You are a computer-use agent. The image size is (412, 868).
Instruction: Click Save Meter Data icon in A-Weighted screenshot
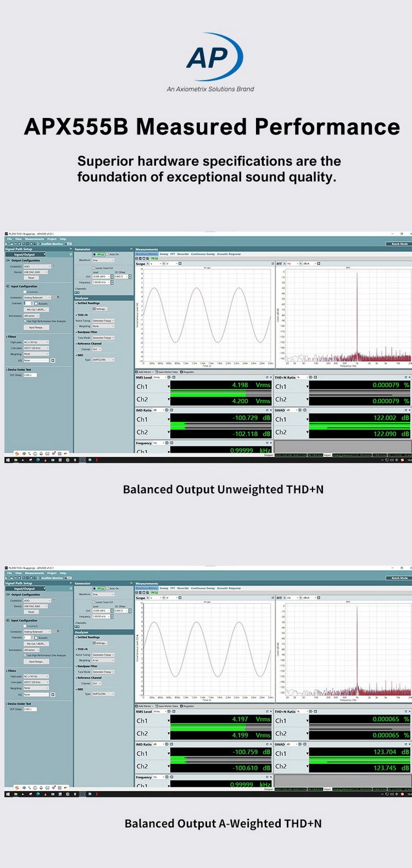pyautogui.click(x=156, y=706)
